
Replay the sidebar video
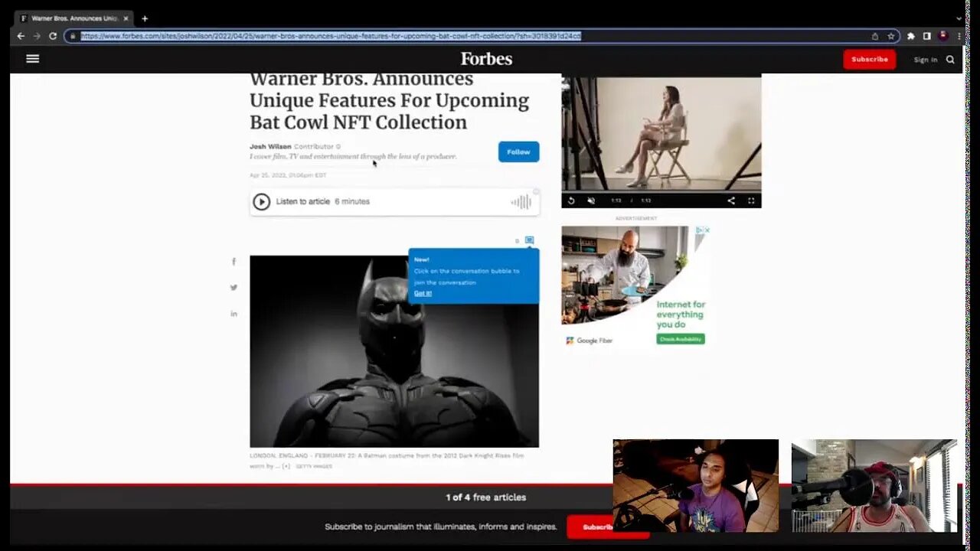pyautogui.click(x=571, y=201)
